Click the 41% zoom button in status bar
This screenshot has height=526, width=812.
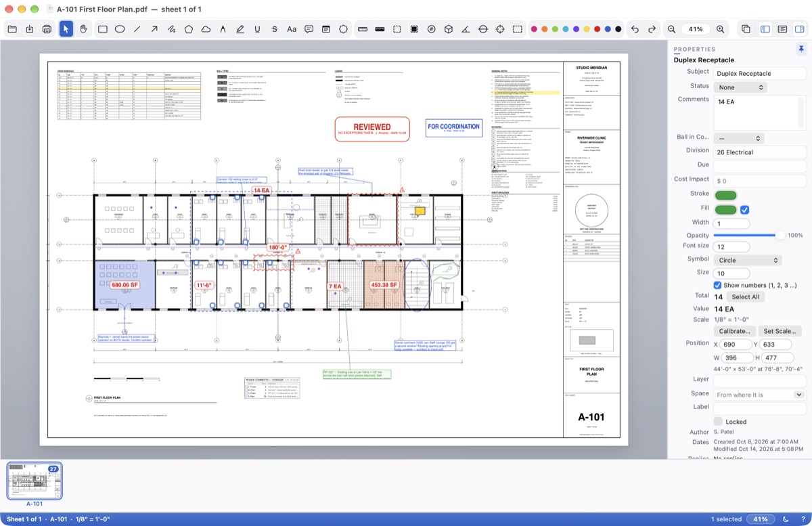(x=761, y=519)
